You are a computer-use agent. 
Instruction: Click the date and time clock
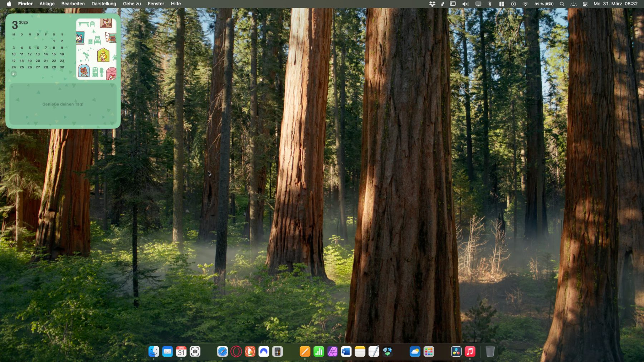[615, 4]
